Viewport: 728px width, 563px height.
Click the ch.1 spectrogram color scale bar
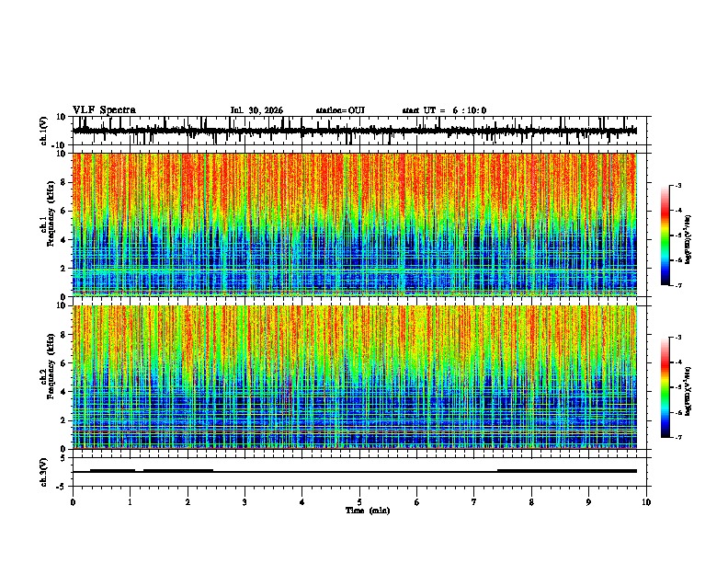pos(665,235)
